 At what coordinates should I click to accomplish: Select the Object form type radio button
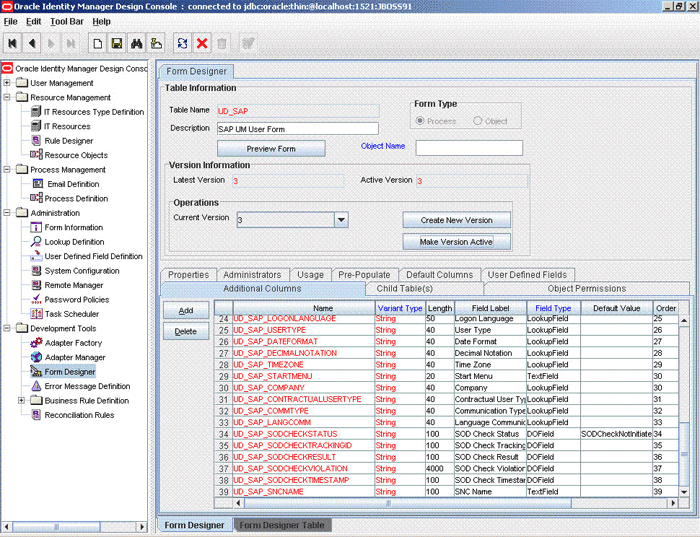[477, 121]
